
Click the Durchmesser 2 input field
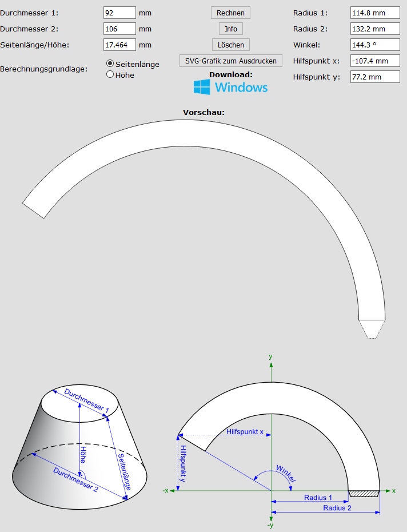pos(119,29)
